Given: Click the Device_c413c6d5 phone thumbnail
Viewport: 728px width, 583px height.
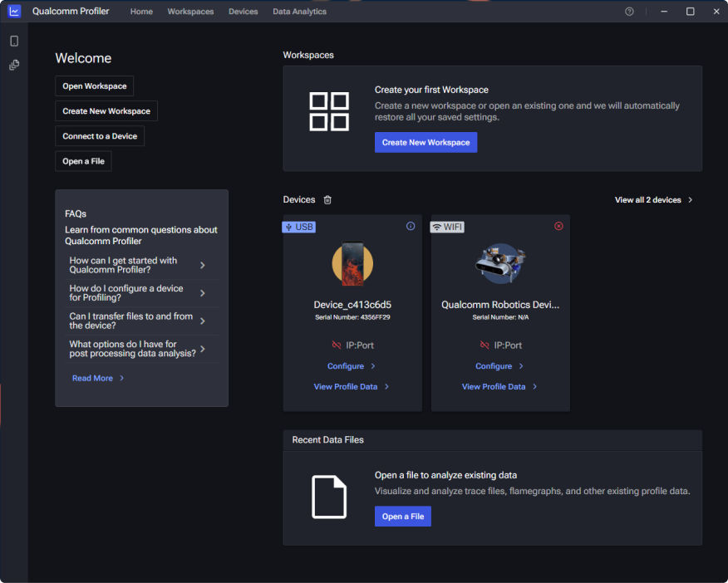Looking at the screenshot, I should coord(352,263).
